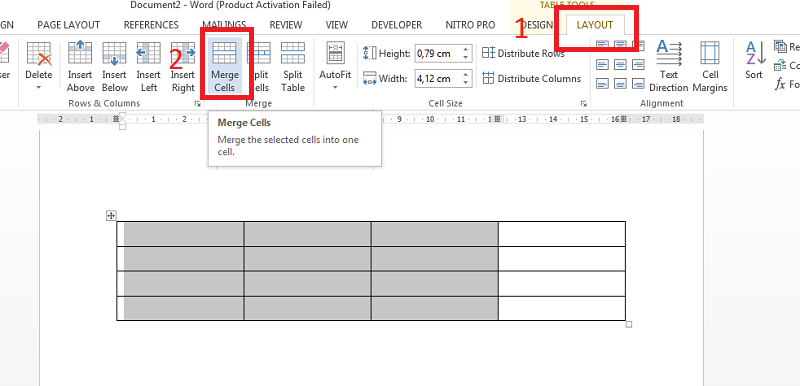800x386 pixels.
Task: Click the Width column-size icon
Action: [369, 79]
